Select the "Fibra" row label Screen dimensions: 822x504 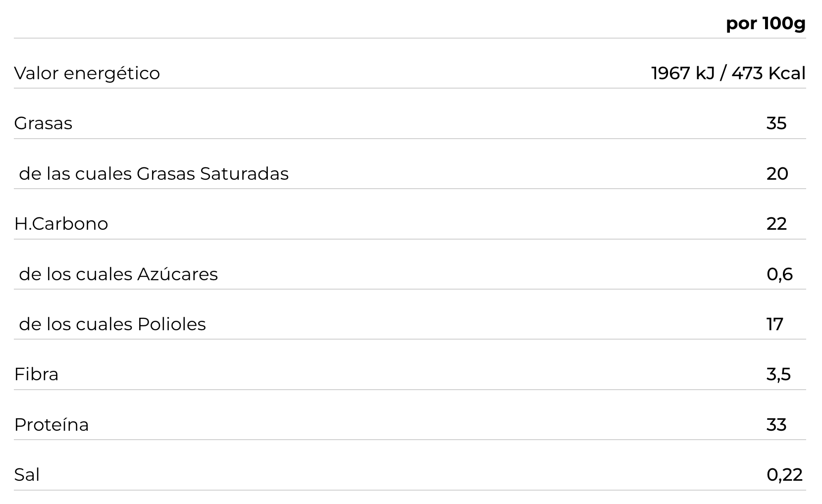pos(36,374)
